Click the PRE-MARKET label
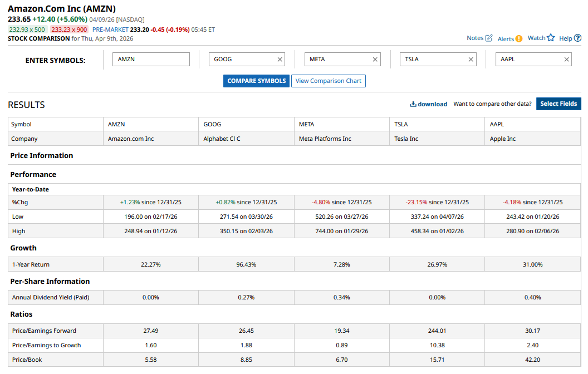Image resolution: width=588 pixels, height=374 pixels. click(x=110, y=29)
